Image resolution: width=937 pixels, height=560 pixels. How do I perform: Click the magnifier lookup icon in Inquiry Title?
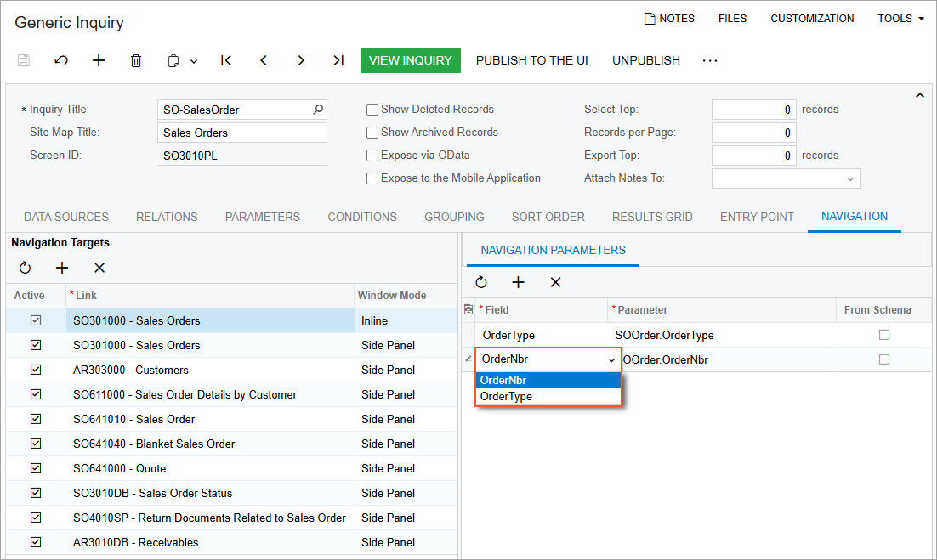318,110
